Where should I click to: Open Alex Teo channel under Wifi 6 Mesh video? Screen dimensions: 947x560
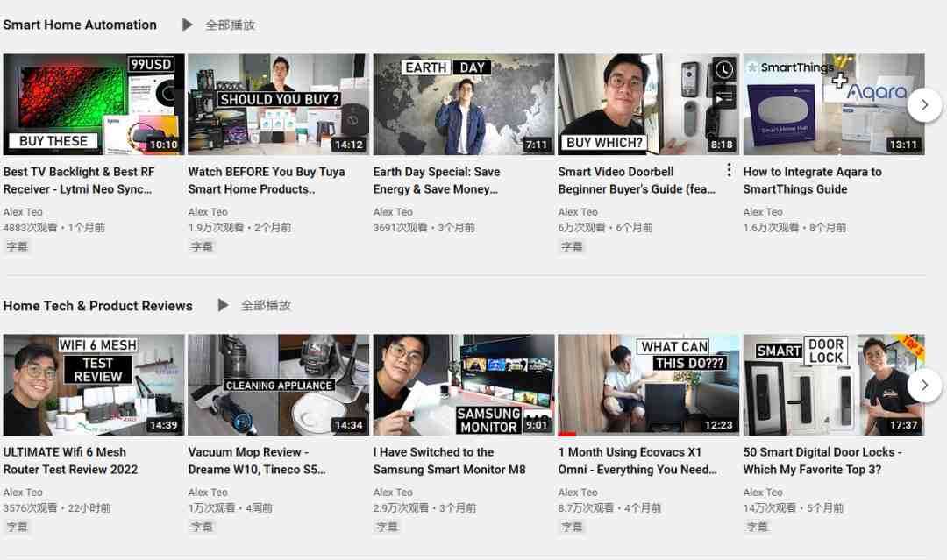23,493
